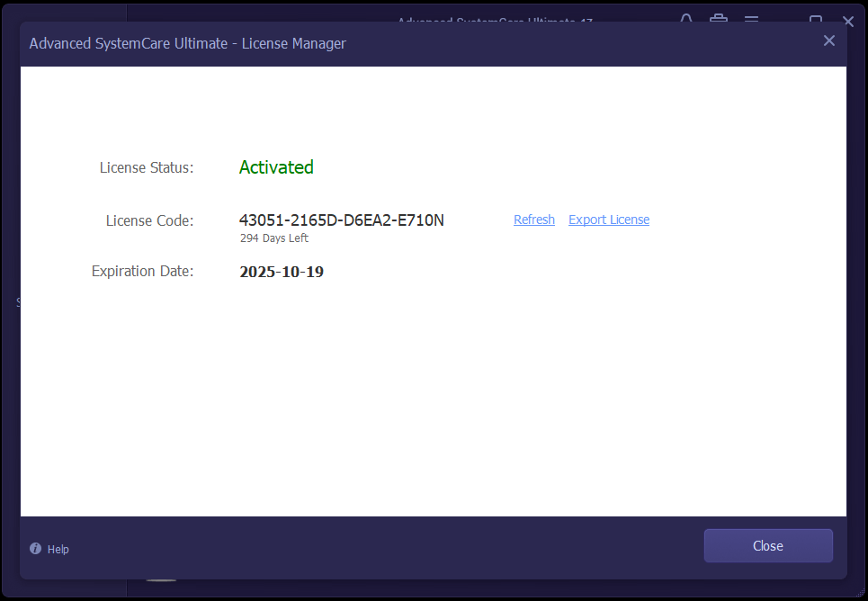Select the license code 43051-2165D-D6EA2-E710N

click(x=342, y=220)
